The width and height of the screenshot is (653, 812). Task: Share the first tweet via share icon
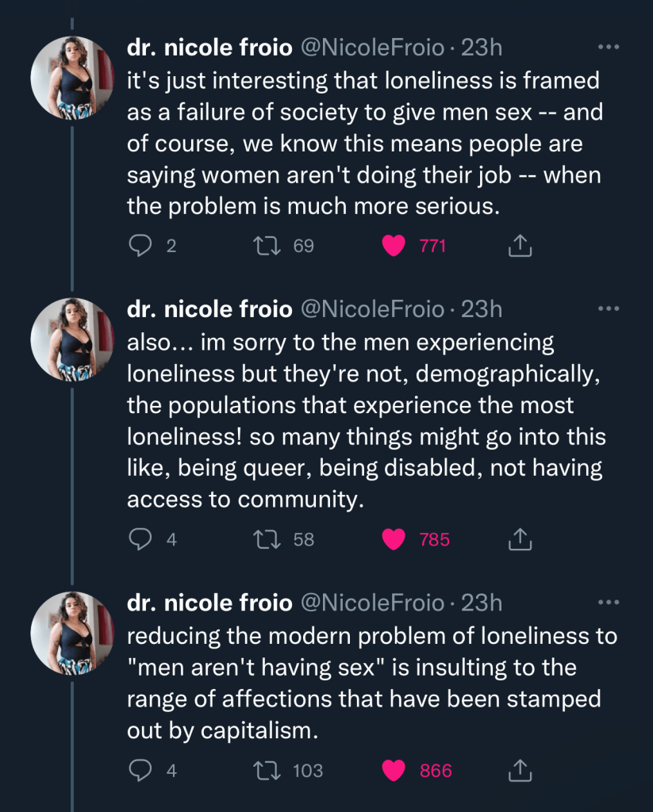click(519, 246)
